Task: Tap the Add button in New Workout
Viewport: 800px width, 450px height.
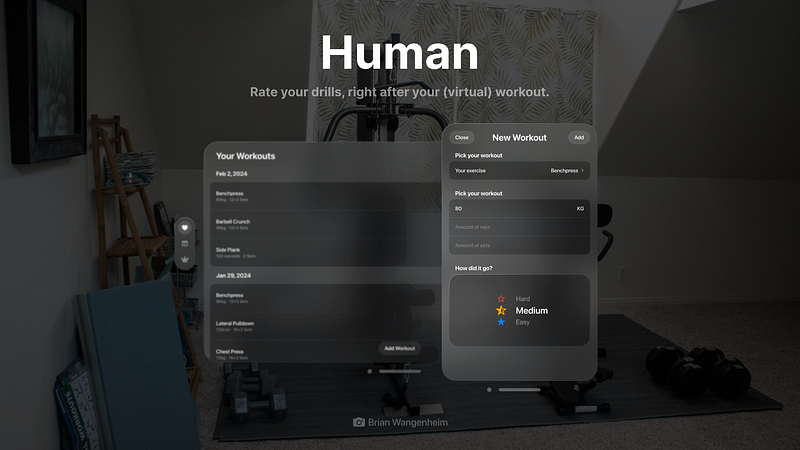Action: pos(579,137)
